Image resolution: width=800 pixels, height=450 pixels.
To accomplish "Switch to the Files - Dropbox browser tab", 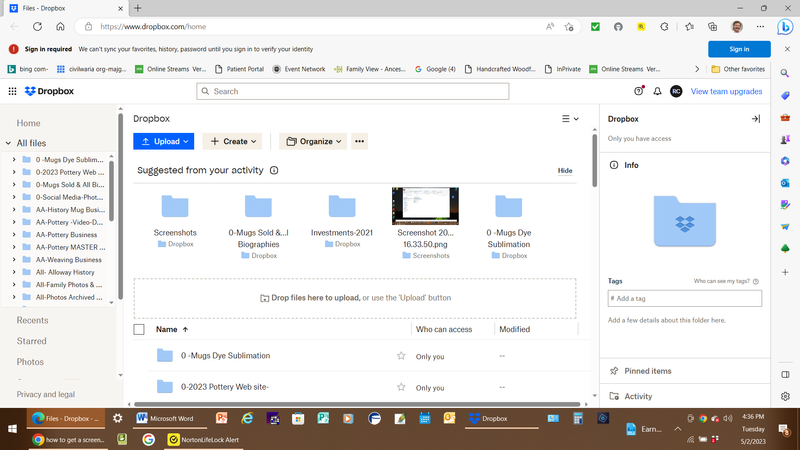I will click(66, 8).
